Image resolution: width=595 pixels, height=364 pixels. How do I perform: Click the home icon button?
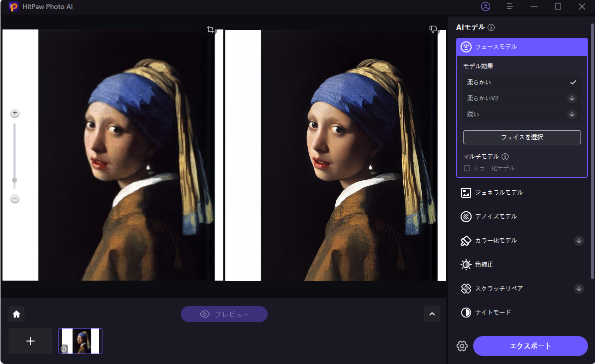coord(16,314)
